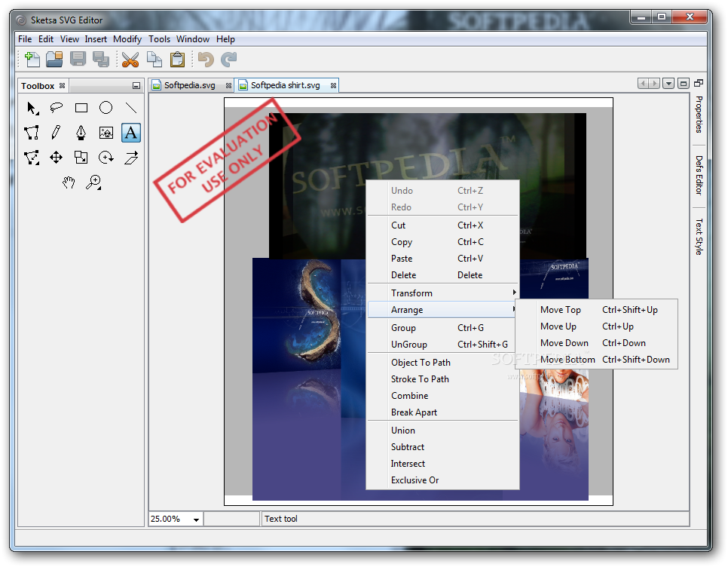Click Union in the context menu
The height and width of the screenshot is (567, 728).
442,431
